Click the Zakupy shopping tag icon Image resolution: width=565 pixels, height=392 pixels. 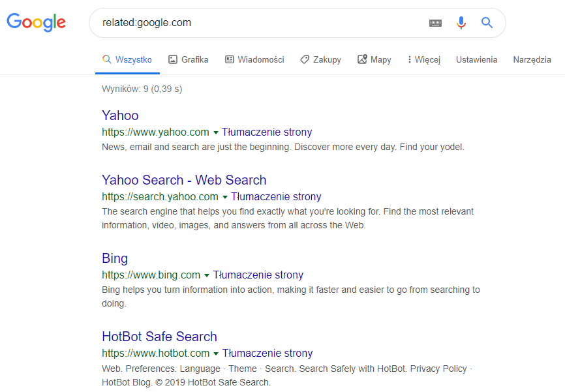305,59
